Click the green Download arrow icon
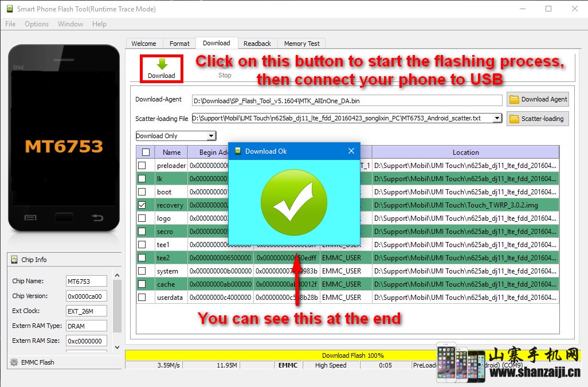The height and width of the screenshot is (387, 588). [x=162, y=64]
